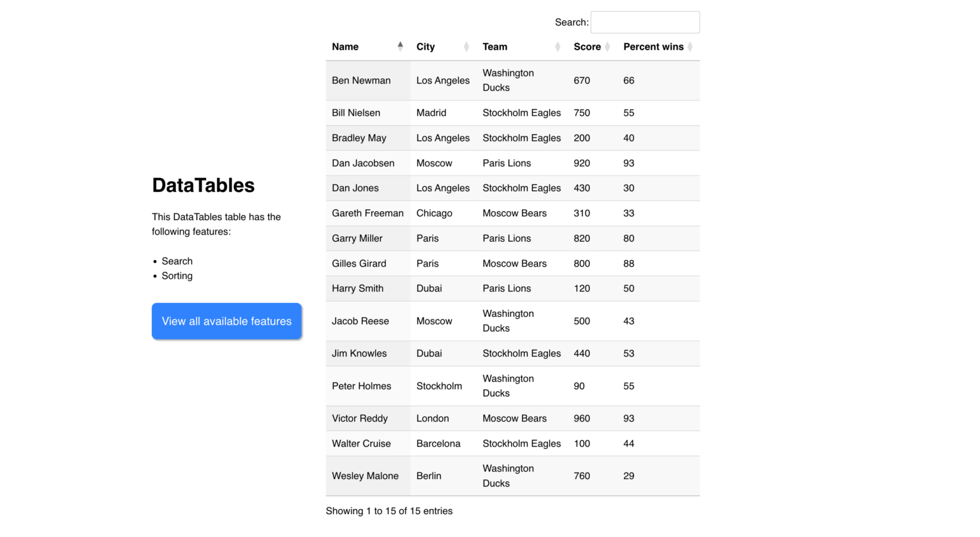Select the Victor Reddy table row
This screenshot has width=980, height=537.
[x=359, y=418]
